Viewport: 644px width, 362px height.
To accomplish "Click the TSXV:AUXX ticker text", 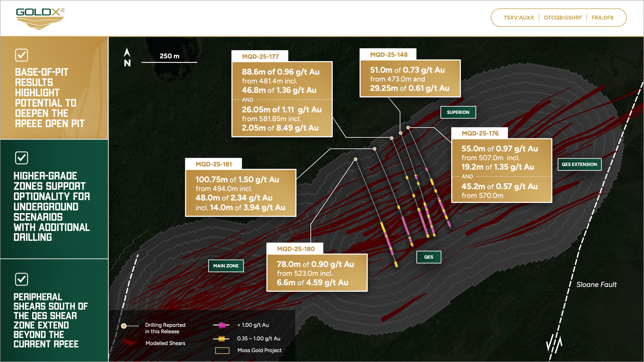I will tap(518, 18).
